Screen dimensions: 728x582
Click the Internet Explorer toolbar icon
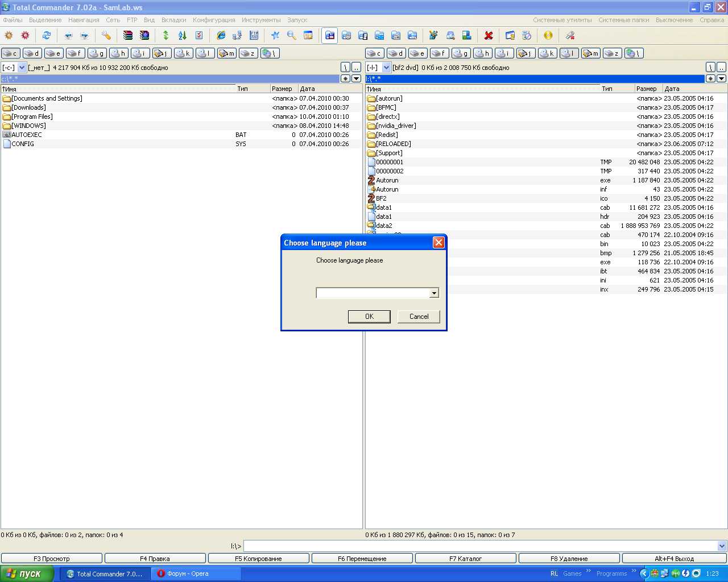pyautogui.click(x=221, y=35)
